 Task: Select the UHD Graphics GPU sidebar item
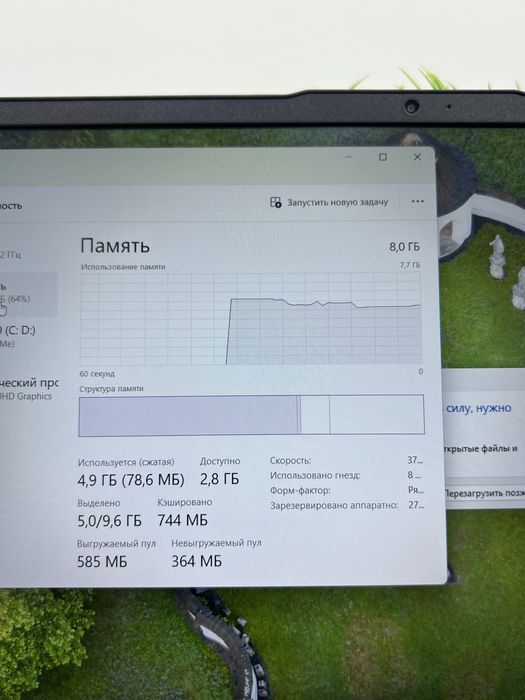[x=28, y=389]
